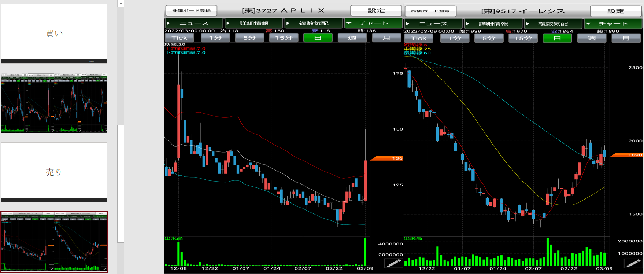Expand 詳細情報 in the APLIX panel

coord(253,23)
